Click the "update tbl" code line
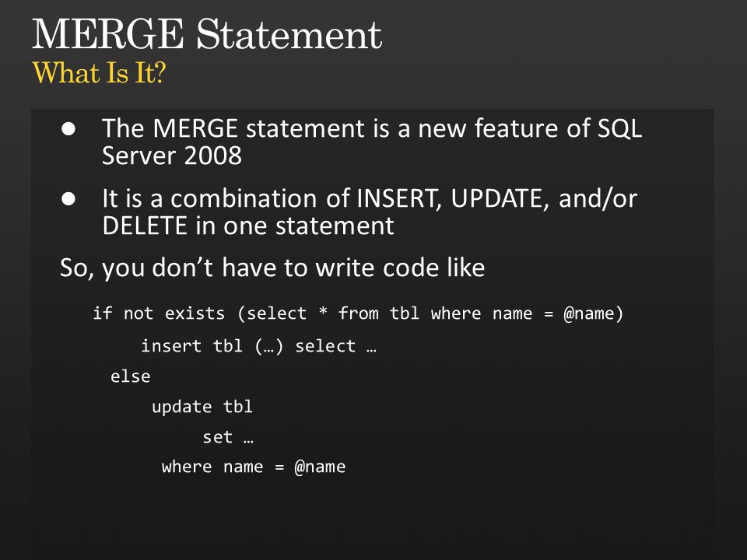The height and width of the screenshot is (560, 747). pyautogui.click(x=202, y=407)
